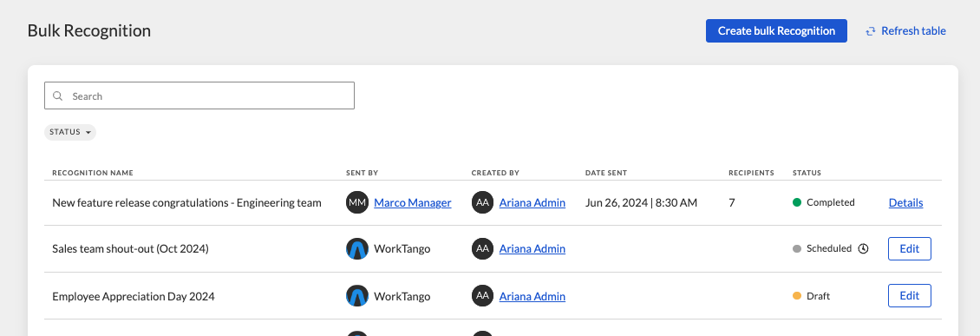Click WorkTango logo in Employee Appreciation Day row
980x336 pixels.
[356, 296]
